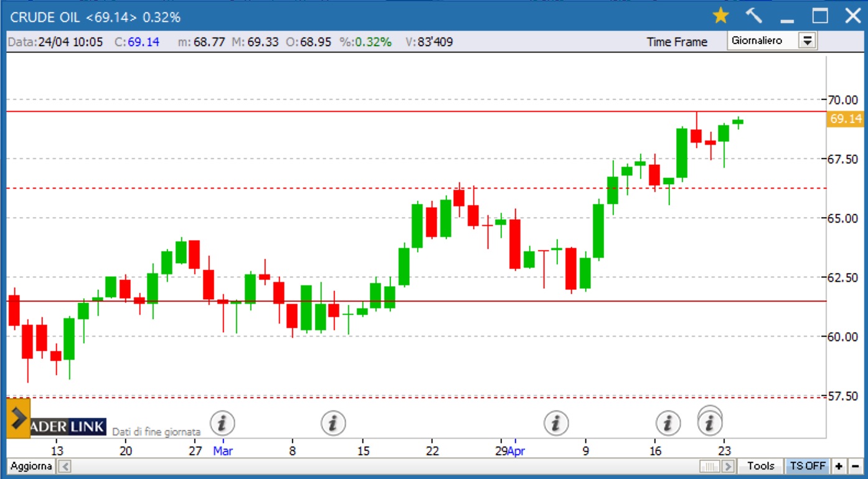Click the horizontal scrollbar thumb
Viewport: 868px width, 479px height.
pos(710,466)
